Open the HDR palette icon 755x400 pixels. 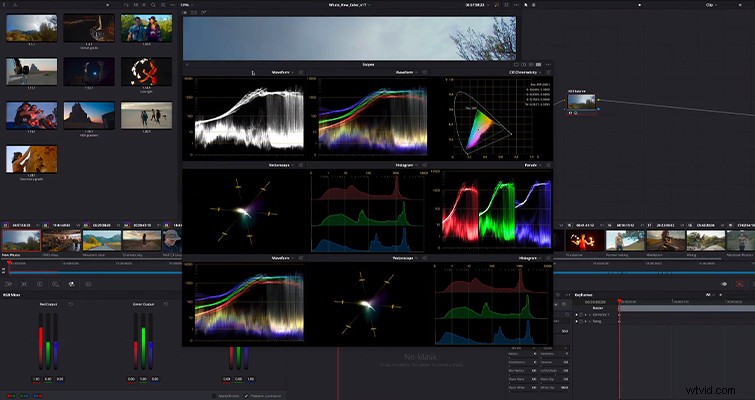coord(56,284)
